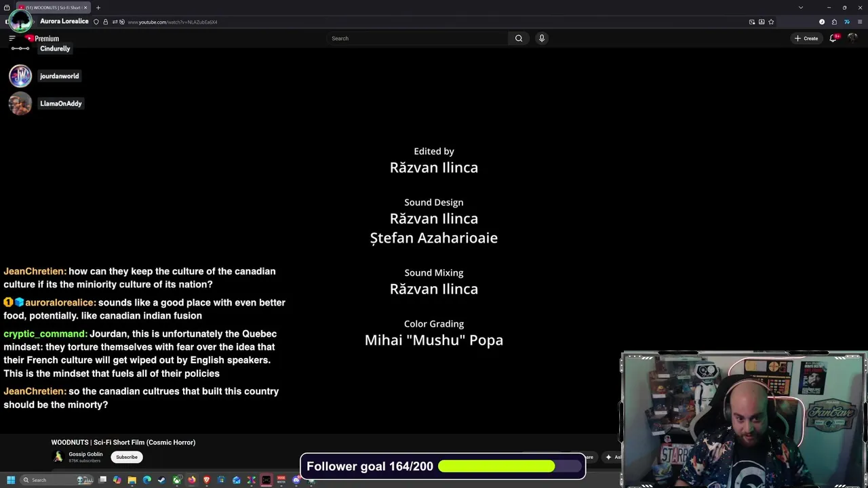
Task: Click the Sound Mixing credit heading
Action: point(434,273)
